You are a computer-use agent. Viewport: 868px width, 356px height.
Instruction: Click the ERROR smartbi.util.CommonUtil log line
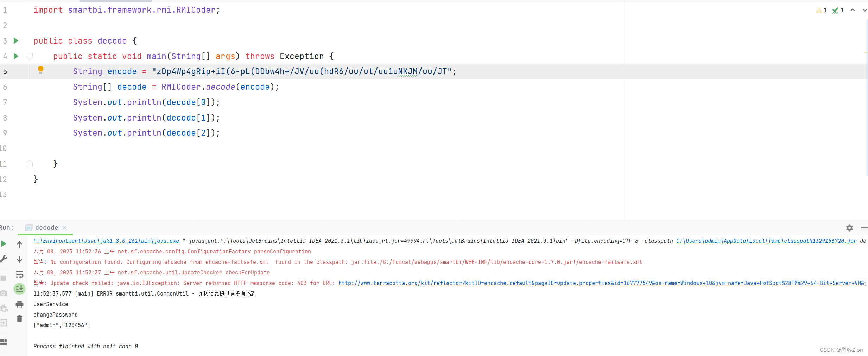coord(145,294)
